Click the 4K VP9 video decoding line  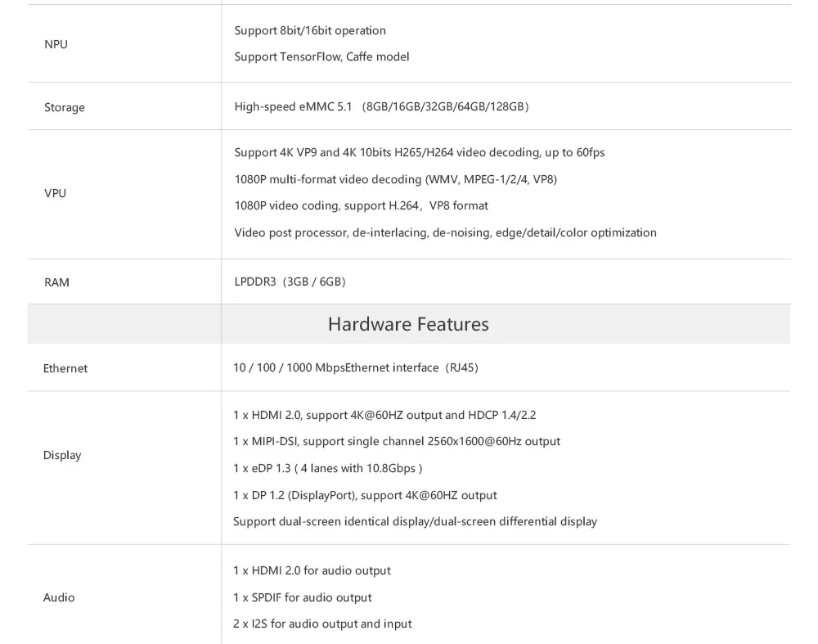coord(420,152)
